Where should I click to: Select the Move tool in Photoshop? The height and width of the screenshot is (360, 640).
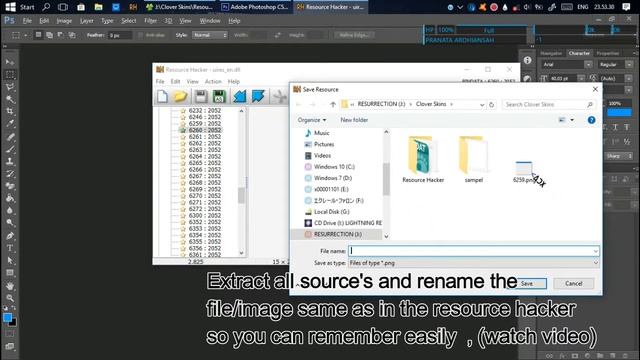(x=10, y=62)
